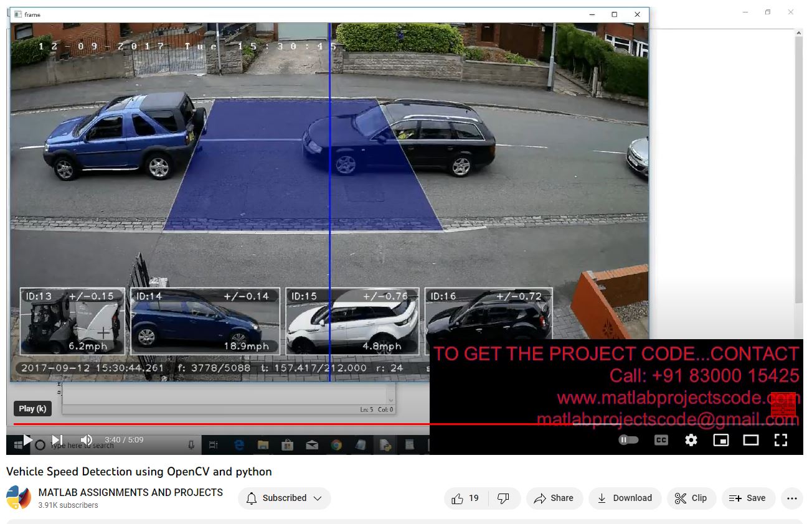Save video to a playlist
Screen dimensions: 812x524
coord(747,498)
